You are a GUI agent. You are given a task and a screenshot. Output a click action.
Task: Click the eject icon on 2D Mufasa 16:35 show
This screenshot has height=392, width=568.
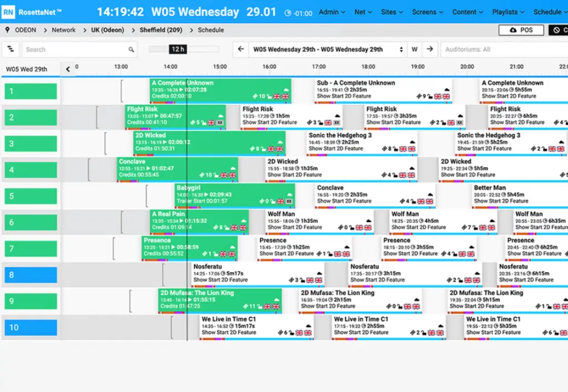[x=417, y=300]
